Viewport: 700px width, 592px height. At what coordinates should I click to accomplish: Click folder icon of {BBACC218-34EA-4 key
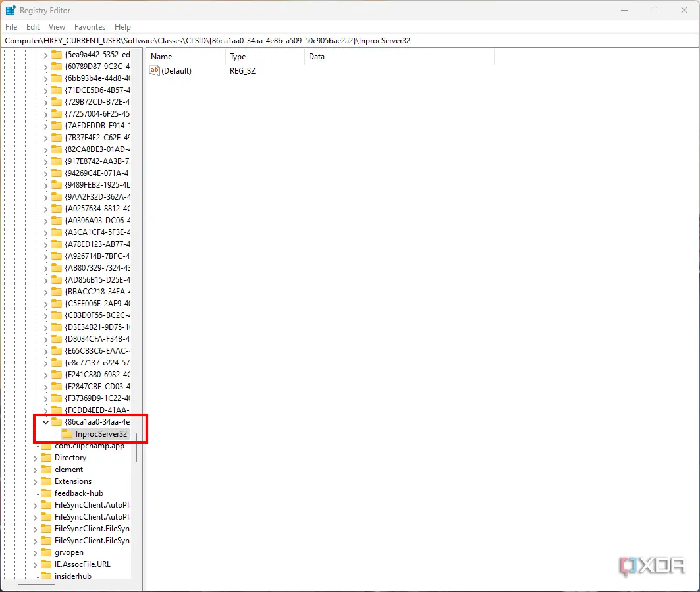click(x=57, y=292)
